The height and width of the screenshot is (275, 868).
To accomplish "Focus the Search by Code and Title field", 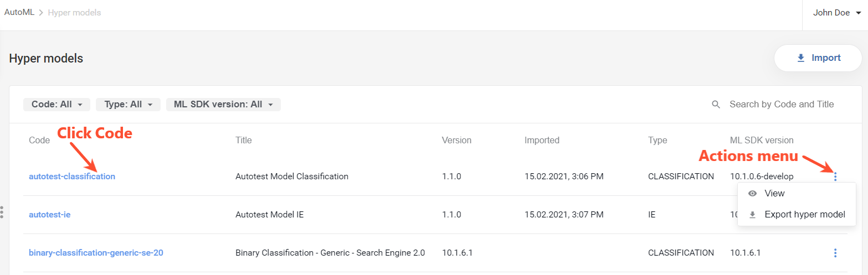I will pyautogui.click(x=782, y=104).
